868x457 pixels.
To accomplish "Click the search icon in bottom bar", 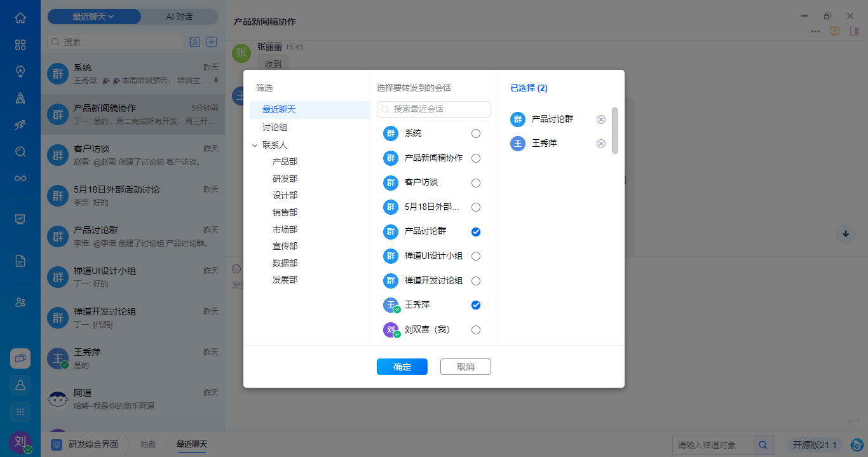I will 763,445.
